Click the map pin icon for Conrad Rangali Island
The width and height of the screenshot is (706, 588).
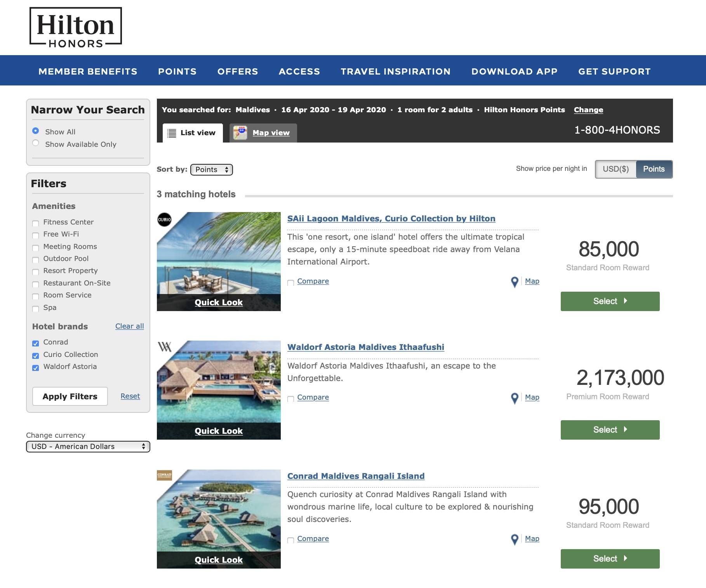(x=515, y=539)
